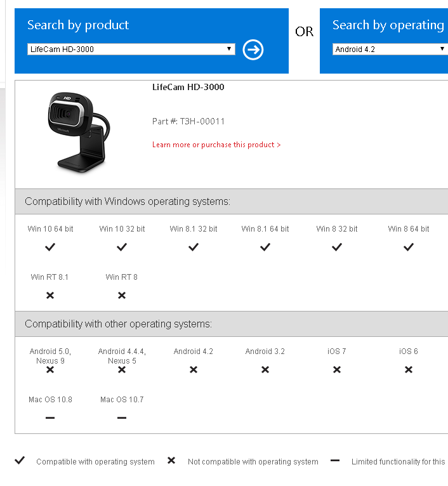Image resolution: width=448 pixels, height=486 pixels.
Task: Click the Compatibility with other operating systems header
Action: pos(118,324)
